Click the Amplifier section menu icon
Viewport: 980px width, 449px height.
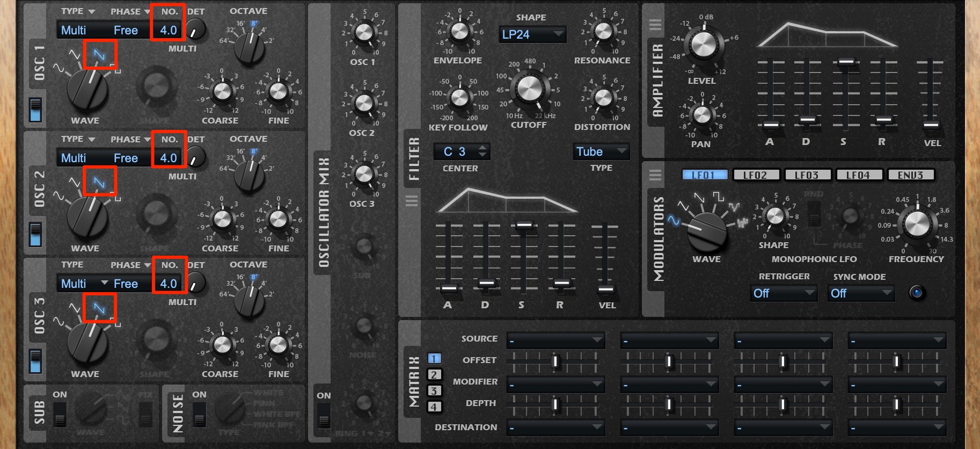click(655, 25)
